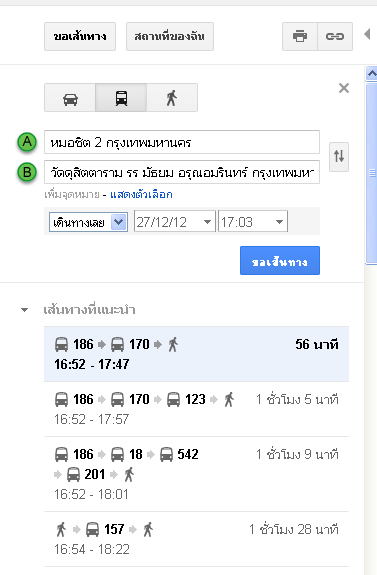
Task: Open the 17:03 time dropdown
Action: coord(253,221)
